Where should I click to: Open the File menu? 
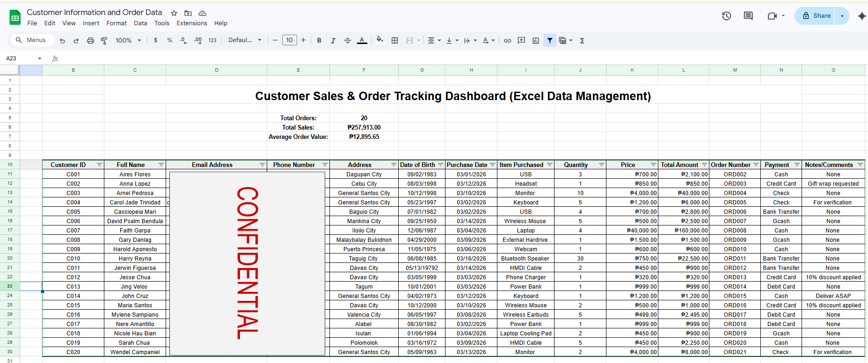coord(32,23)
